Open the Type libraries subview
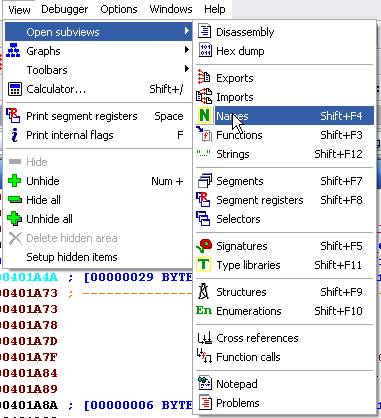This screenshot has height=418, width=381. pos(284,265)
